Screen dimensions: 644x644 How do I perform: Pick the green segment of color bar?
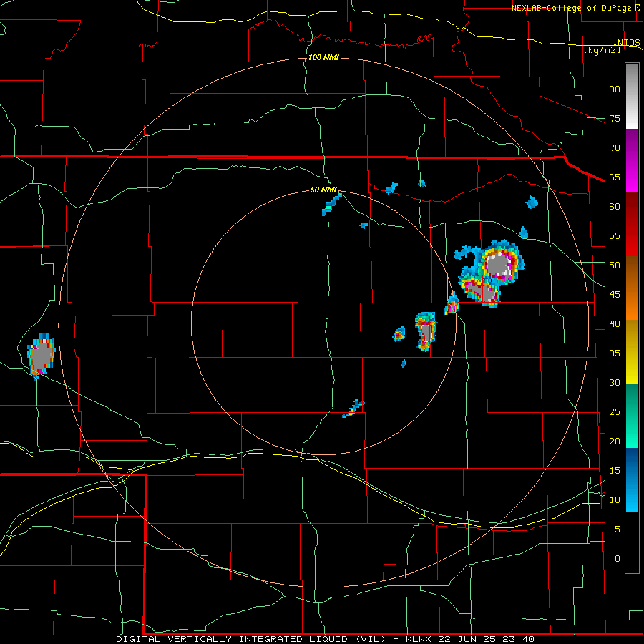coord(632,416)
